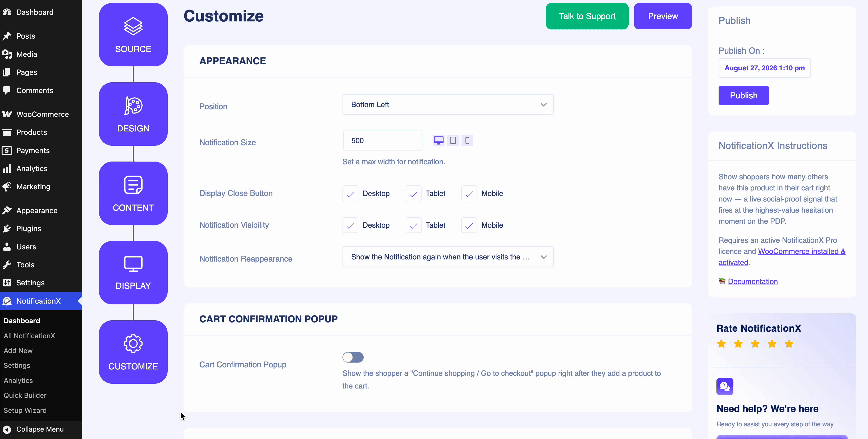Click the WordPress Dashboard gauge icon
This screenshot has height=439, width=868.
(x=7, y=12)
